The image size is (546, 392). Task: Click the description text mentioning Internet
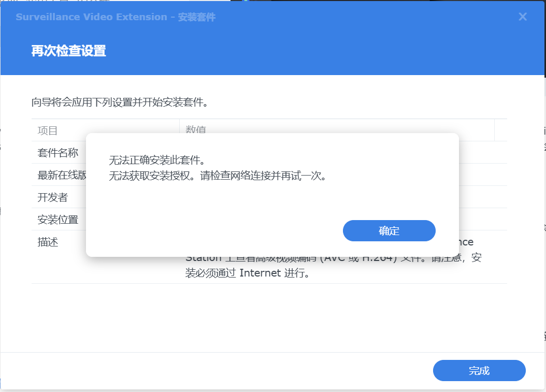[247, 272]
